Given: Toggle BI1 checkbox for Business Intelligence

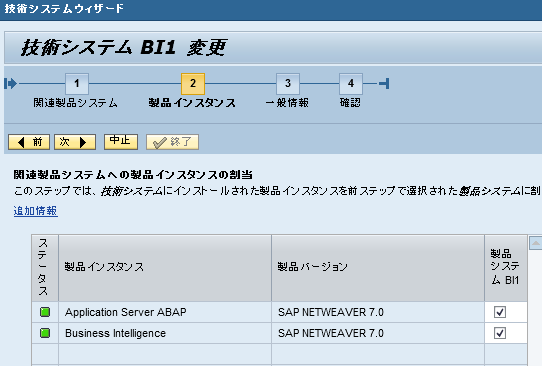Looking at the screenshot, I should [x=500, y=333].
